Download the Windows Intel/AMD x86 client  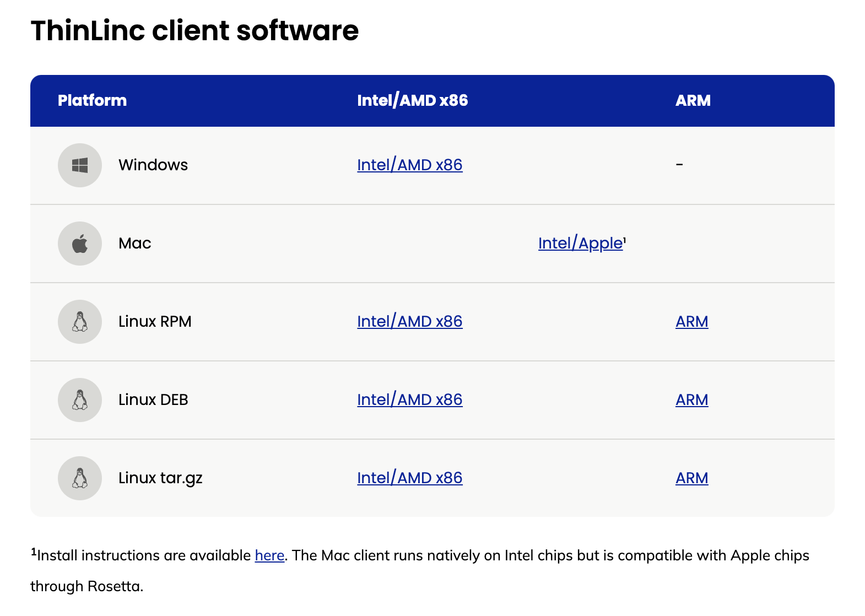pos(410,165)
